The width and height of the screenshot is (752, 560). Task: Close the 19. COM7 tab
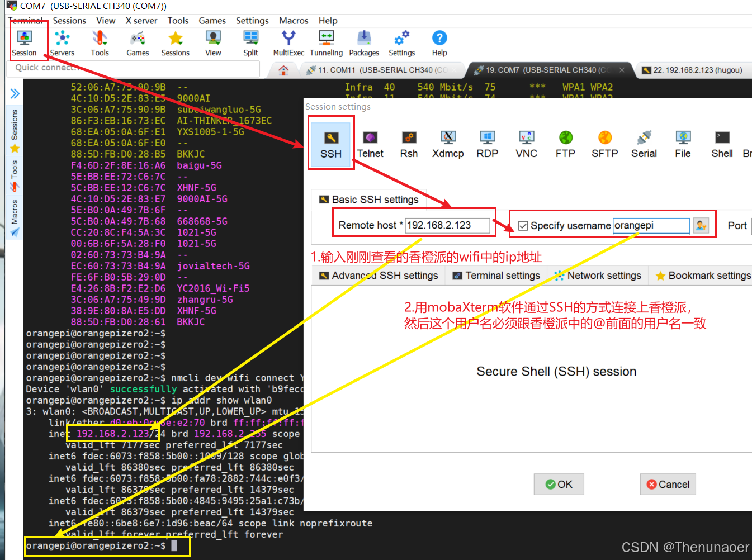[622, 70]
